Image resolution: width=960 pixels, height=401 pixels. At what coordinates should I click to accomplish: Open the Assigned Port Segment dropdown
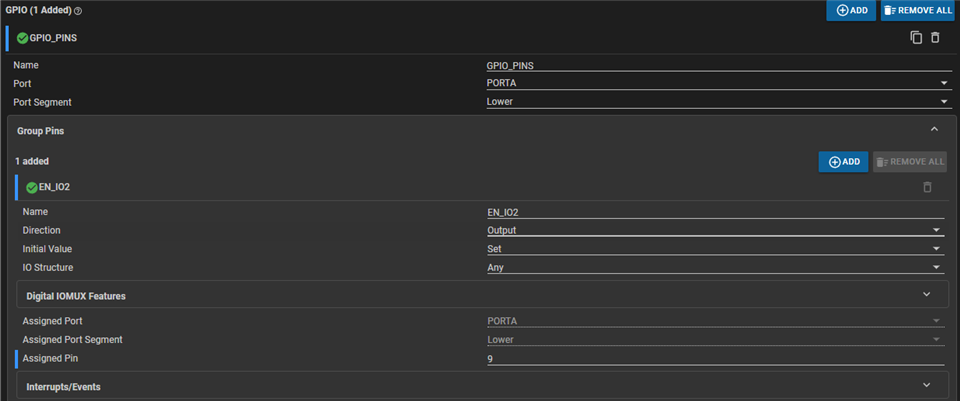[715, 340]
